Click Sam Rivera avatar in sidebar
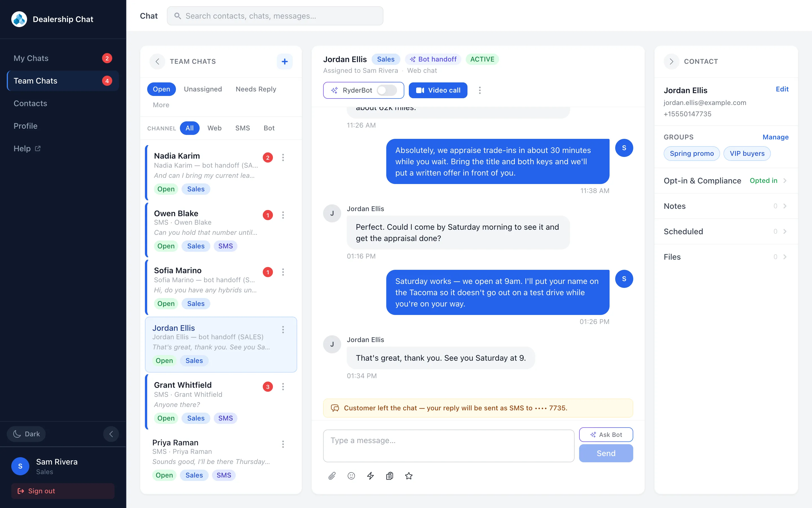This screenshot has height=508, width=812. click(x=20, y=466)
